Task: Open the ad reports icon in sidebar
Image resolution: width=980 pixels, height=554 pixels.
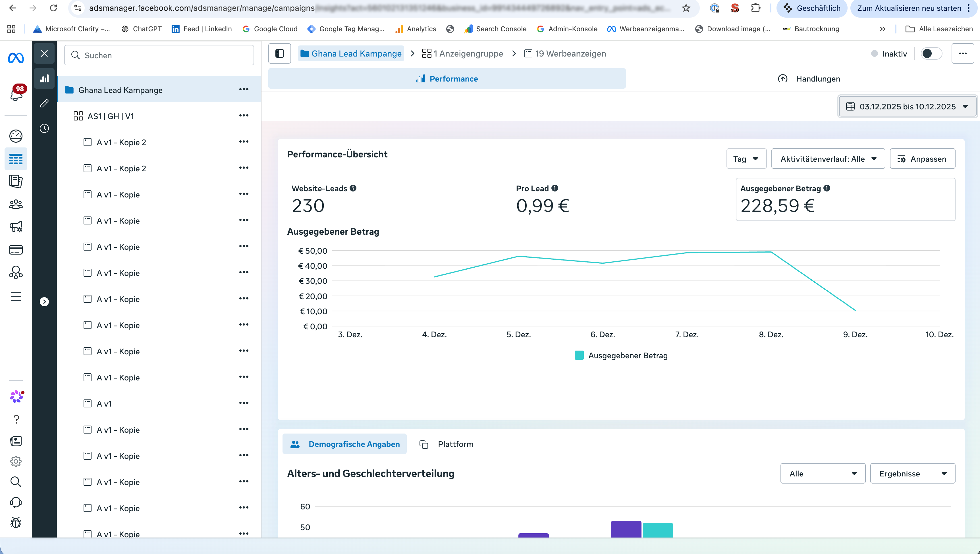Action: pos(16,182)
